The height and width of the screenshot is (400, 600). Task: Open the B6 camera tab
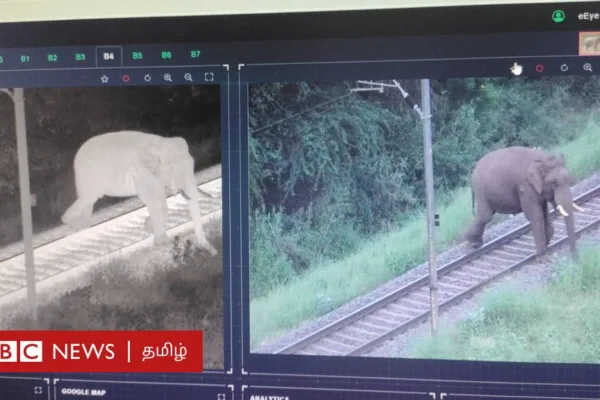click(166, 55)
